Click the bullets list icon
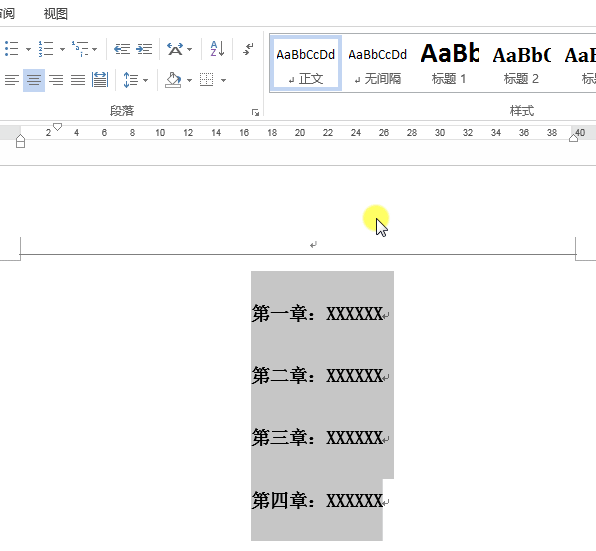The height and width of the screenshot is (551, 596). 11,49
